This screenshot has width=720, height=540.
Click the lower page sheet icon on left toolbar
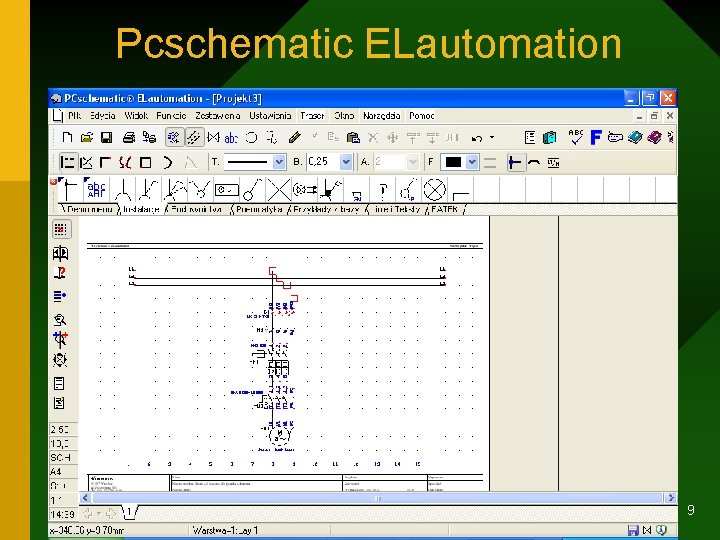click(59, 403)
